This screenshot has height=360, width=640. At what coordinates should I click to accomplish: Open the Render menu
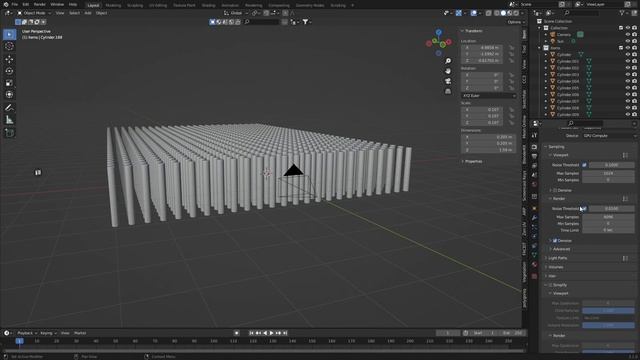tap(40, 4)
